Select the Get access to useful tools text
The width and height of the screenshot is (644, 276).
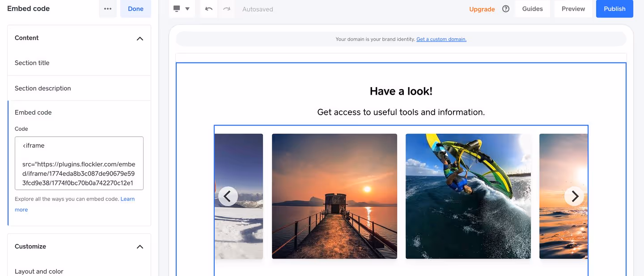click(x=401, y=112)
